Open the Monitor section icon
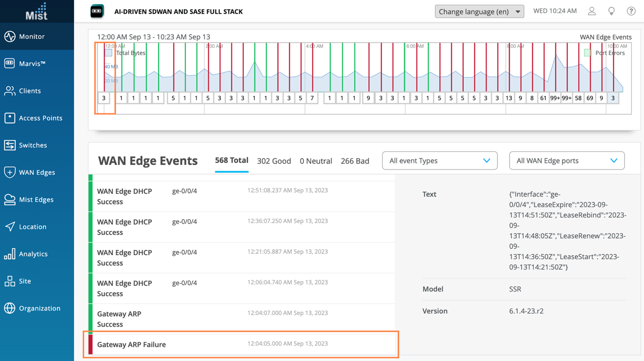The height and width of the screenshot is (361, 644). pyautogui.click(x=10, y=37)
